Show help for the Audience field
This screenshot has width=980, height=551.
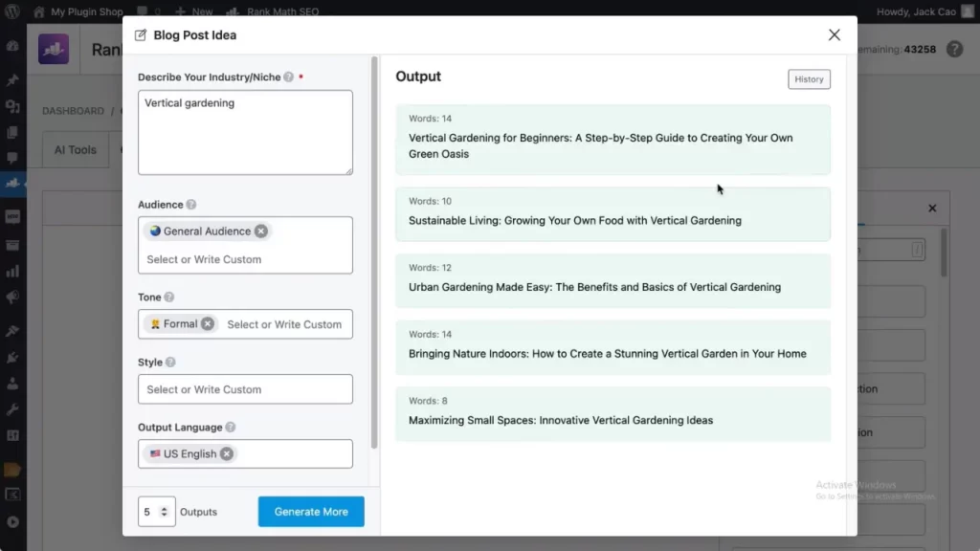[x=191, y=205]
